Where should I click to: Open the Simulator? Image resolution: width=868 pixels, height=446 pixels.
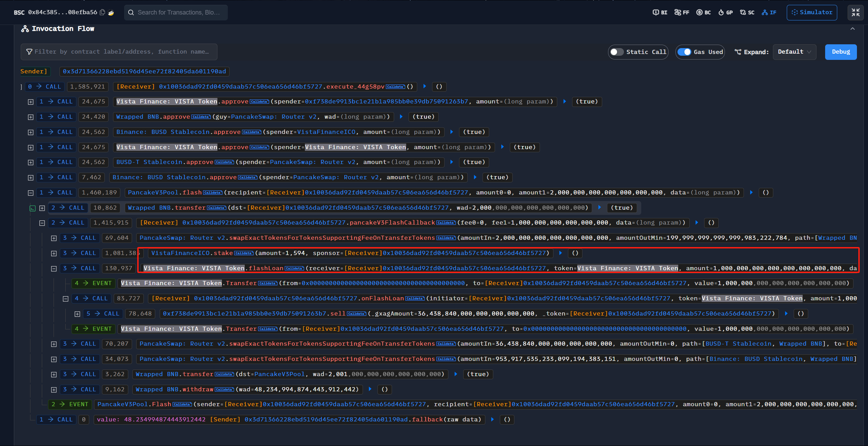click(812, 12)
